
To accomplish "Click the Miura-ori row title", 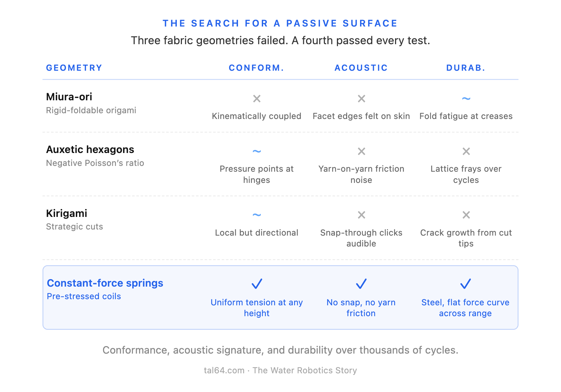I will 69,97.
